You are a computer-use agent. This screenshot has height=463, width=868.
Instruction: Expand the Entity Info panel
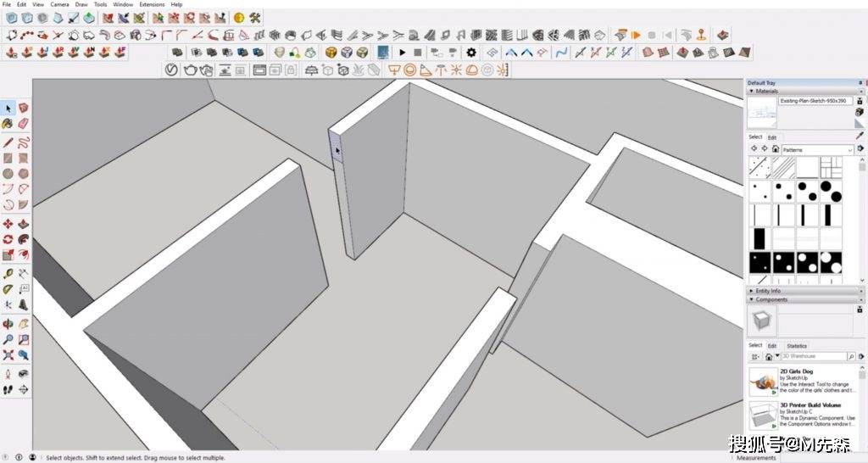(752, 291)
